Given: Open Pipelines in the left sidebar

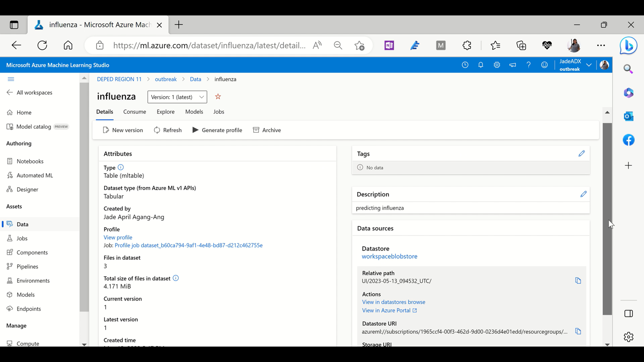Looking at the screenshot, I should click(x=27, y=267).
